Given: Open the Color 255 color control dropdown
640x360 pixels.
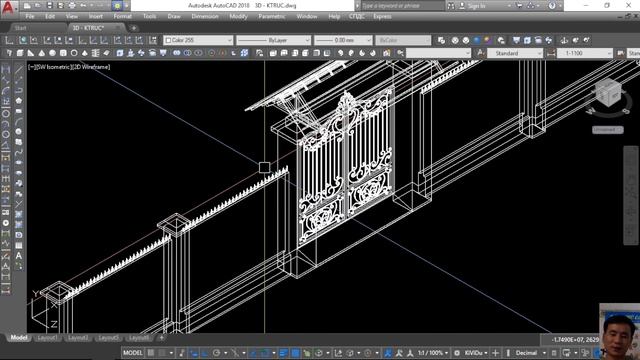Looking at the screenshot, I should (198, 40).
